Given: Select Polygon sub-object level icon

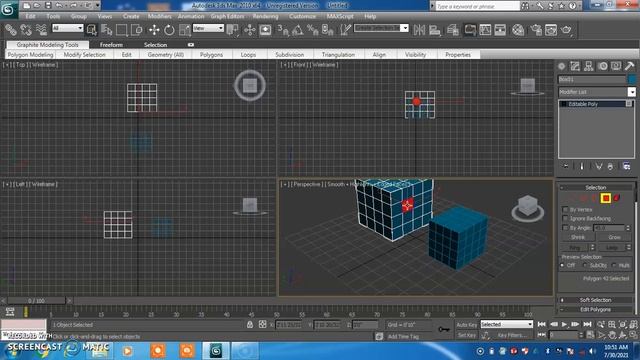Looking at the screenshot, I should (606, 198).
